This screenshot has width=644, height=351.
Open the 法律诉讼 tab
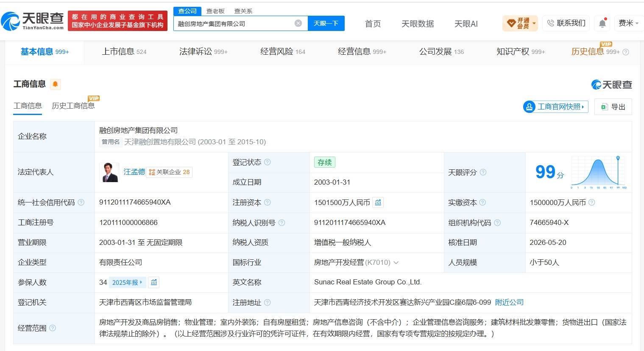point(203,52)
